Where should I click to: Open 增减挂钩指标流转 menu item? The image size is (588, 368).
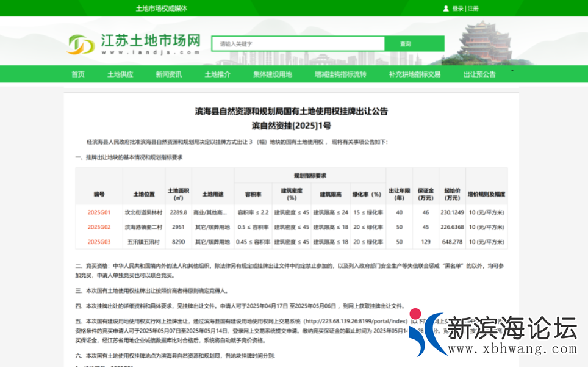click(x=340, y=74)
